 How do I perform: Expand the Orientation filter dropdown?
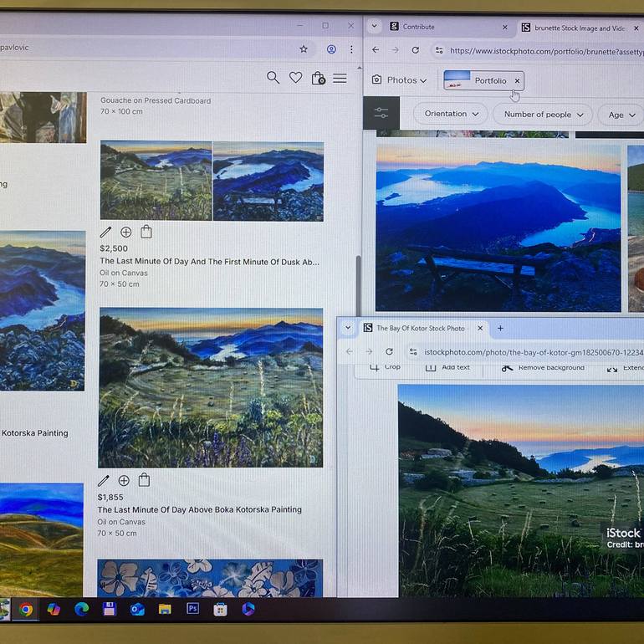[x=451, y=114]
